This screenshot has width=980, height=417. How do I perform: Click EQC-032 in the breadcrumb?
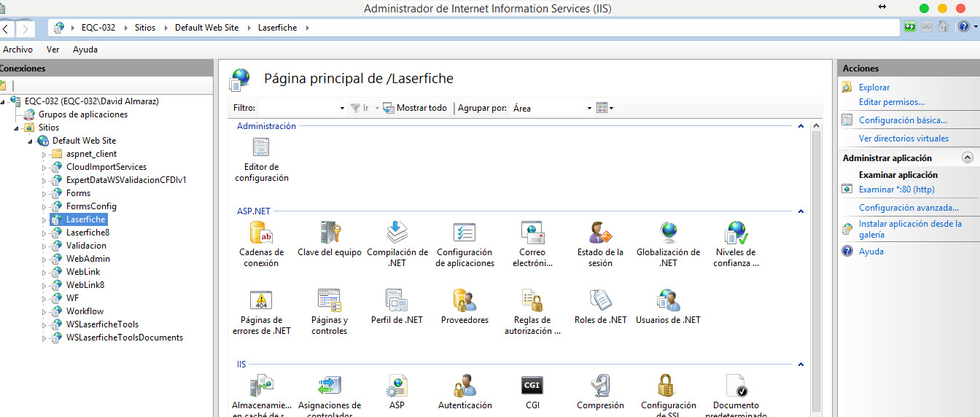coord(98,28)
